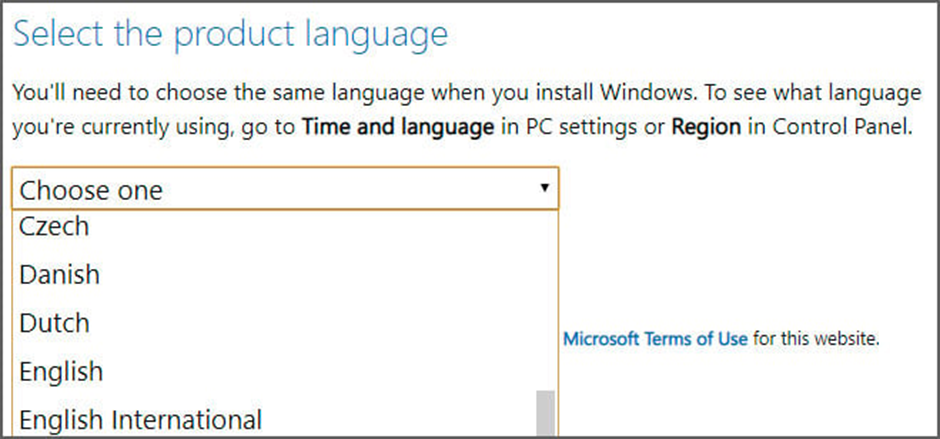This screenshot has height=439, width=940.
Task: Click the bold "Region" text
Action: click(x=704, y=128)
